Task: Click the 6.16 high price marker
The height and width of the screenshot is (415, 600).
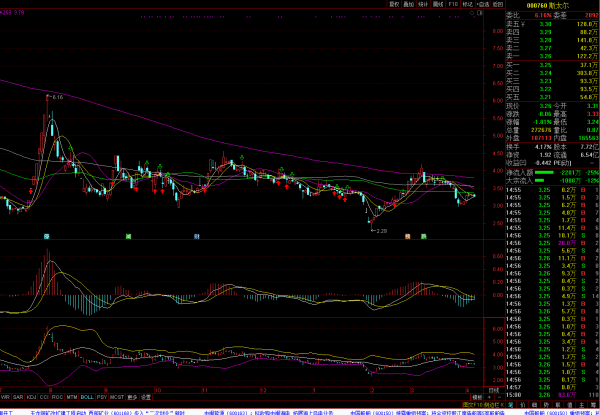Action: pyautogui.click(x=56, y=97)
